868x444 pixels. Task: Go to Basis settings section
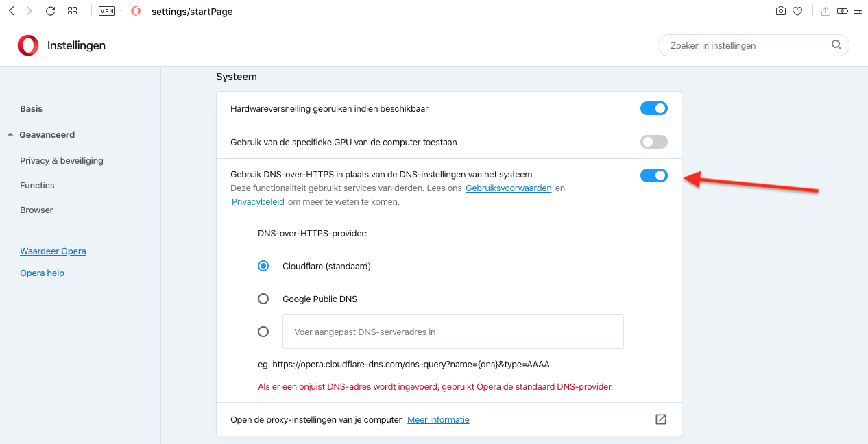click(x=32, y=108)
